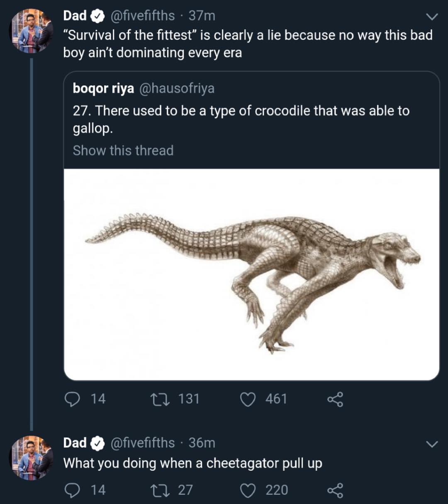Like the cheetagator tweet
The image size is (448, 504).
coord(248,490)
